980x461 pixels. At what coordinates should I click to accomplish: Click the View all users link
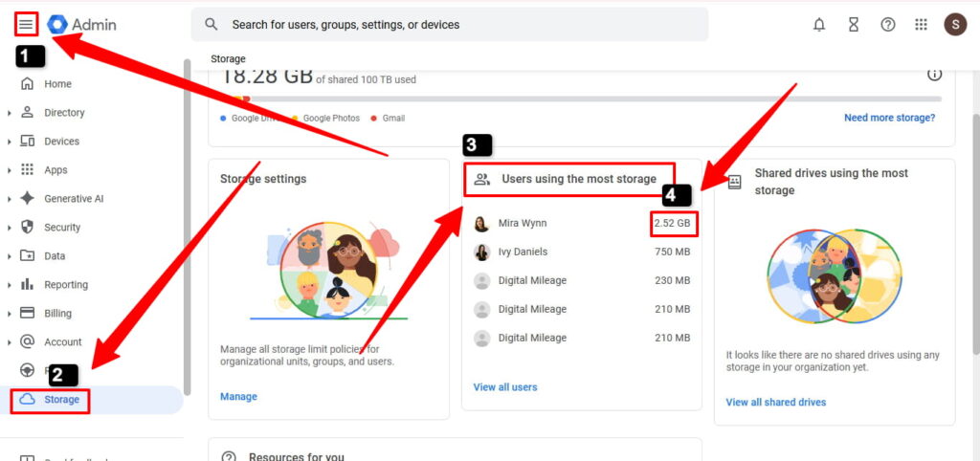tap(505, 387)
